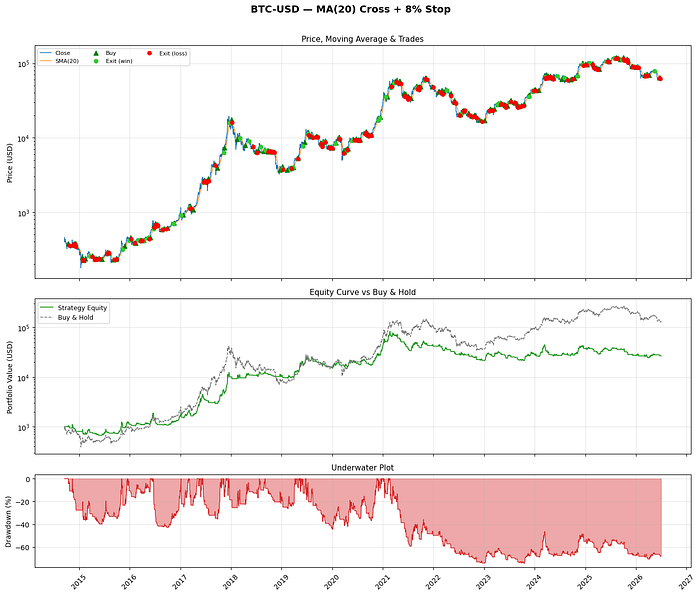Click the '2021' x-axis year label
The width and height of the screenshot is (700, 595).
(x=382, y=582)
